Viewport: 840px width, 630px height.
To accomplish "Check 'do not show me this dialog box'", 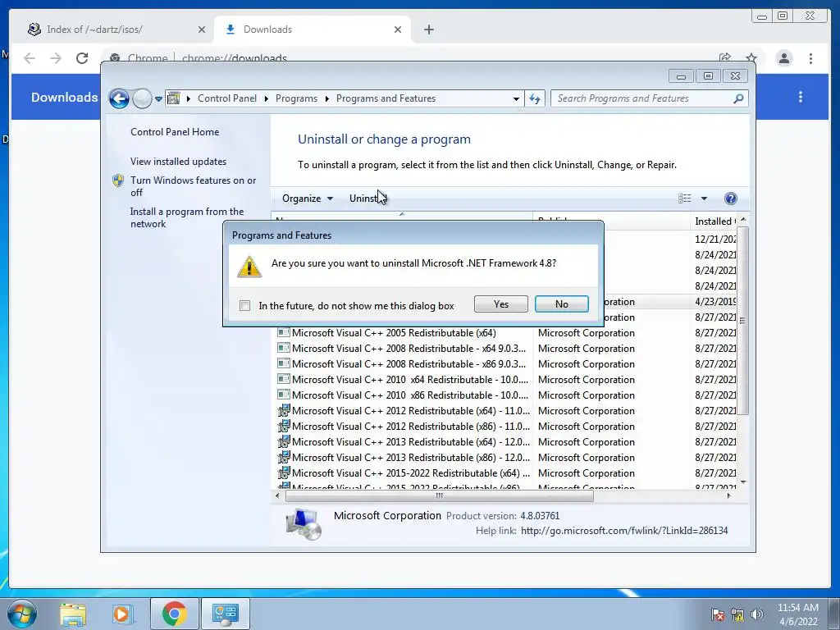I will [x=244, y=305].
